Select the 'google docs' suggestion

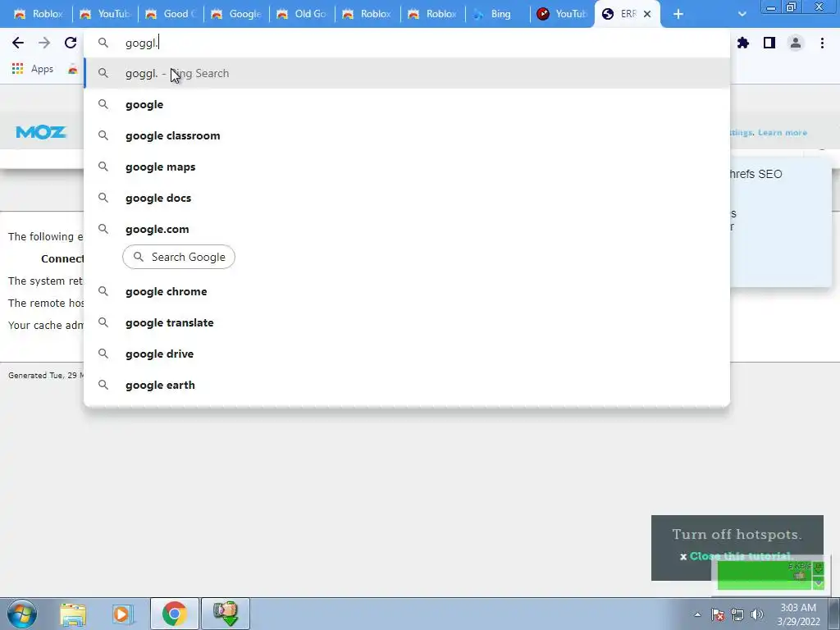(407, 198)
